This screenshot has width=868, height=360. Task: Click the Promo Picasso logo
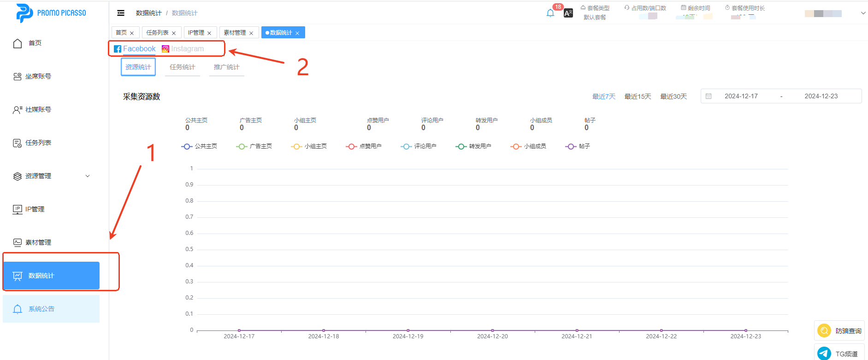51,13
